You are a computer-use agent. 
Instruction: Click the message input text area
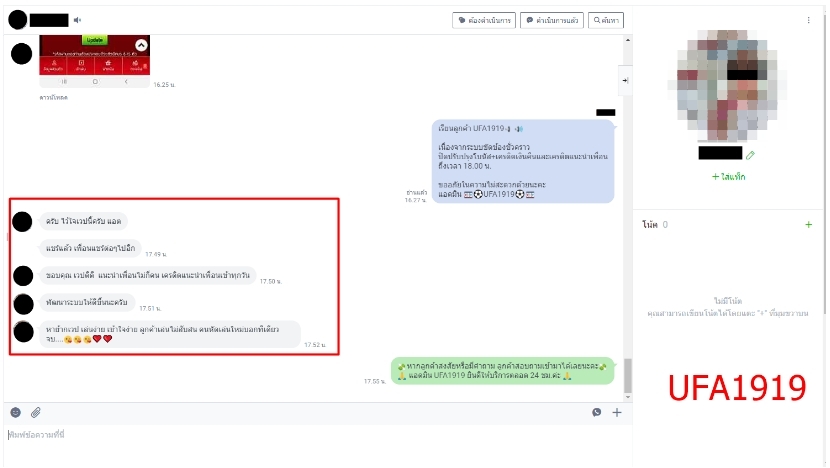(300, 435)
